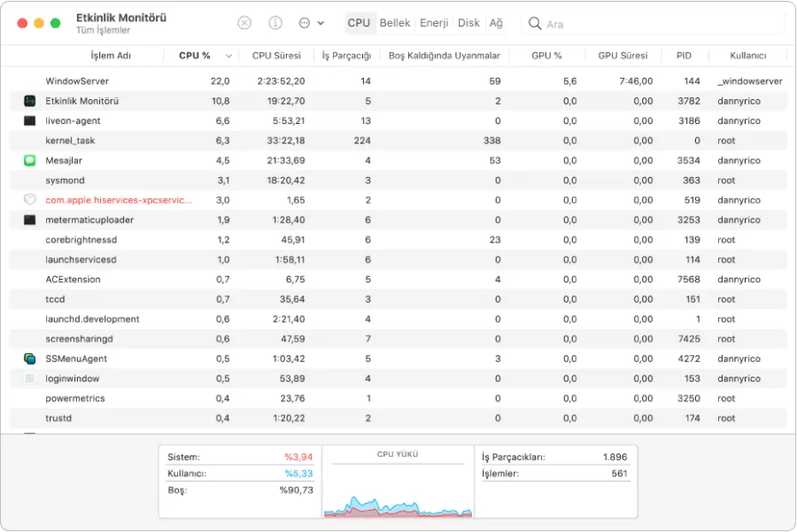Sort by the PID column header
The image size is (797, 532).
click(684, 56)
